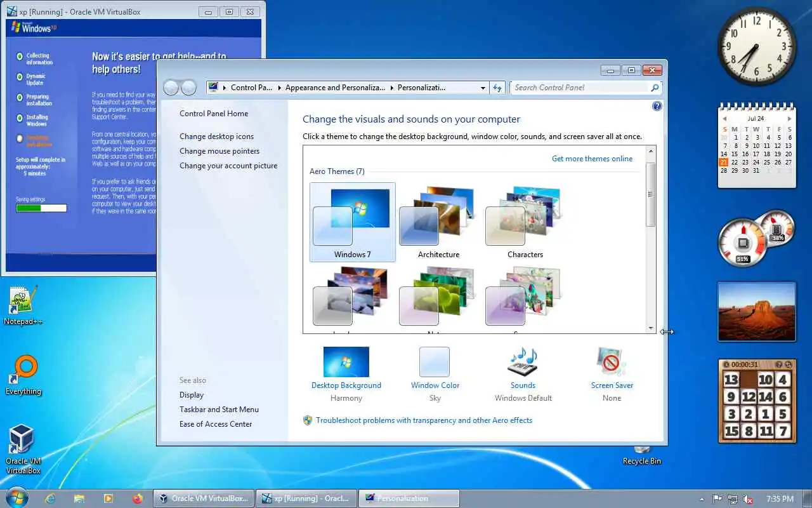Launch Firefox from taskbar
812x508 pixels.
coord(138,498)
